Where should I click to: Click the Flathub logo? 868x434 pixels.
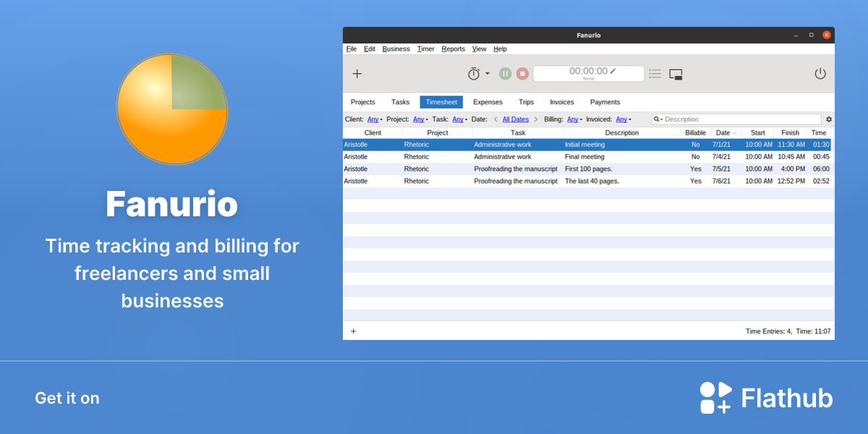(766, 398)
